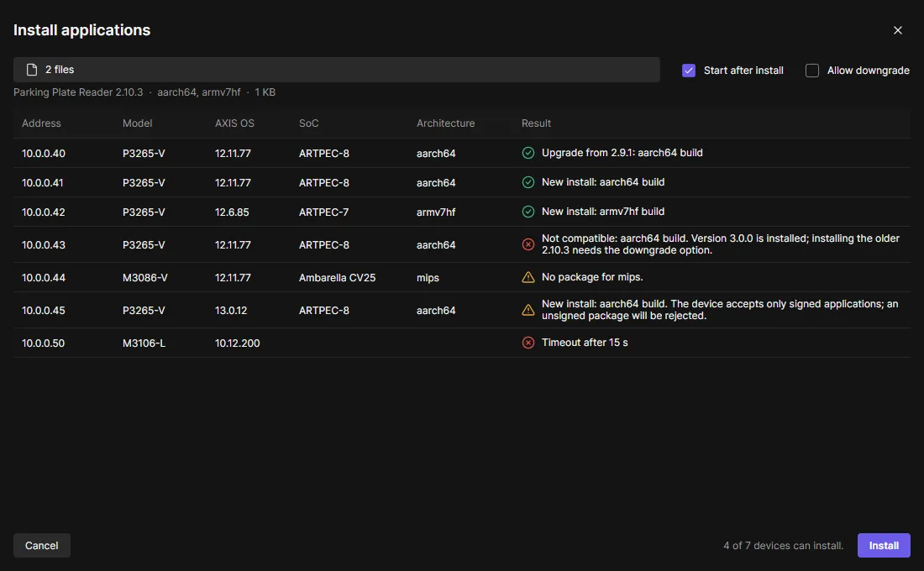
Task: Click the SoC column header
Action: coord(309,123)
